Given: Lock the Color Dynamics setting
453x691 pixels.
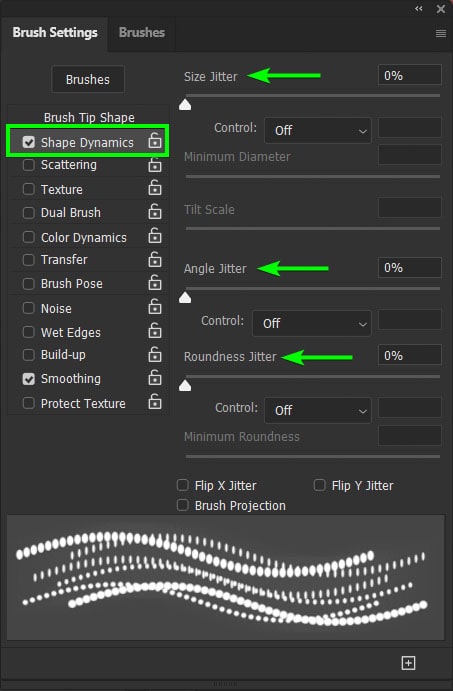Looking at the screenshot, I should [x=155, y=236].
